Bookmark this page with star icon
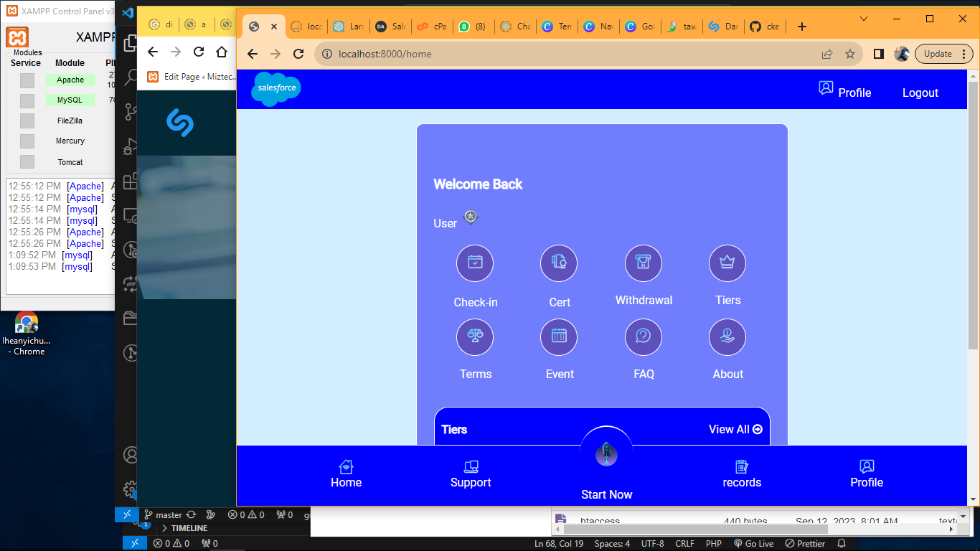The width and height of the screenshot is (980, 551). tap(850, 54)
